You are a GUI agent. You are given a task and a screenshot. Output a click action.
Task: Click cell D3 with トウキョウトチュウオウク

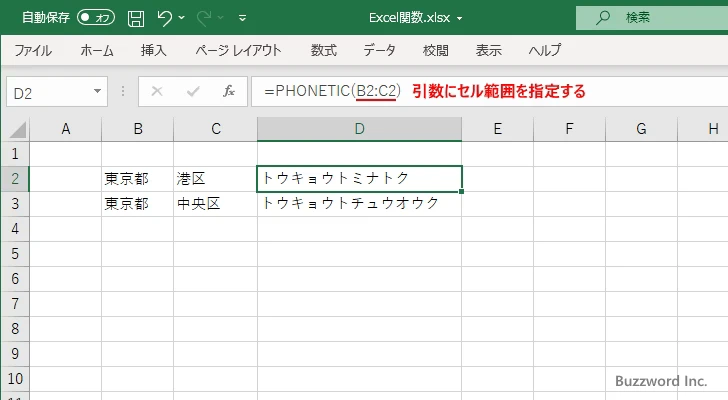[359, 204]
